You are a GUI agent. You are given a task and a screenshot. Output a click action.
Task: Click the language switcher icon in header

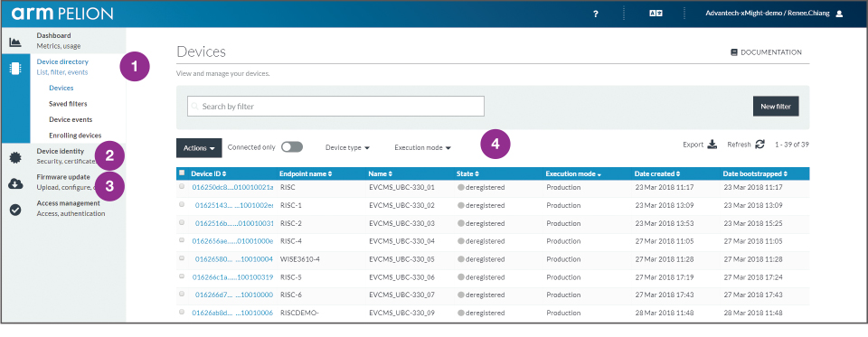[x=656, y=14]
